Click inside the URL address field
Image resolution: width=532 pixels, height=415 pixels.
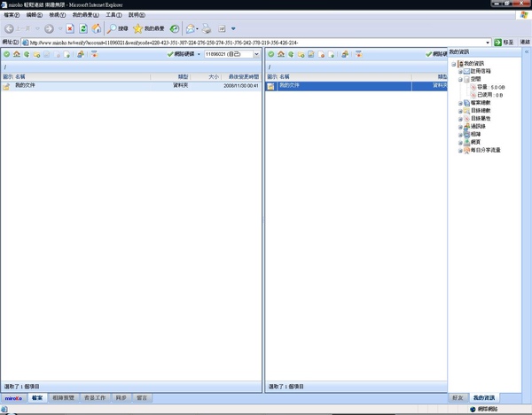coord(254,43)
